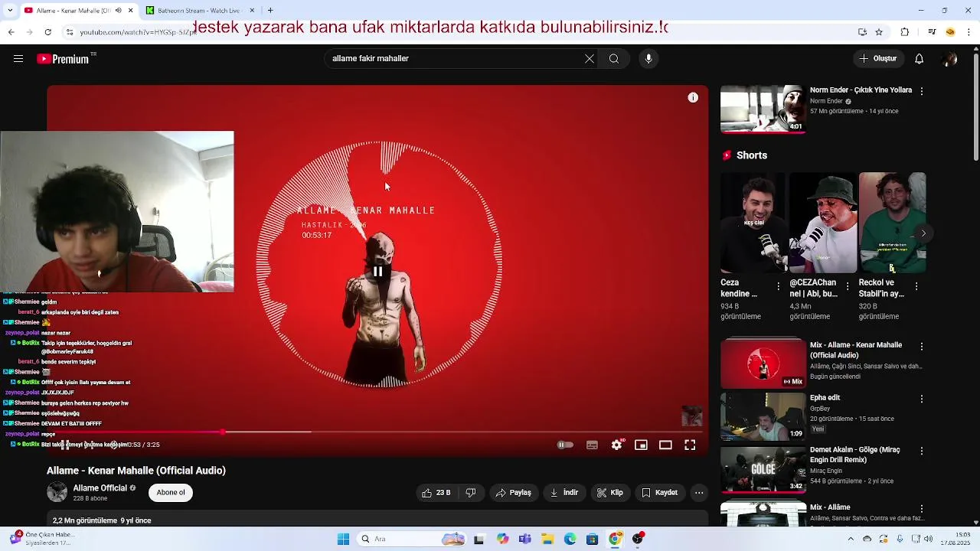Enter fullscreen in the video player
The width and height of the screenshot is (980, 551).
690,445
